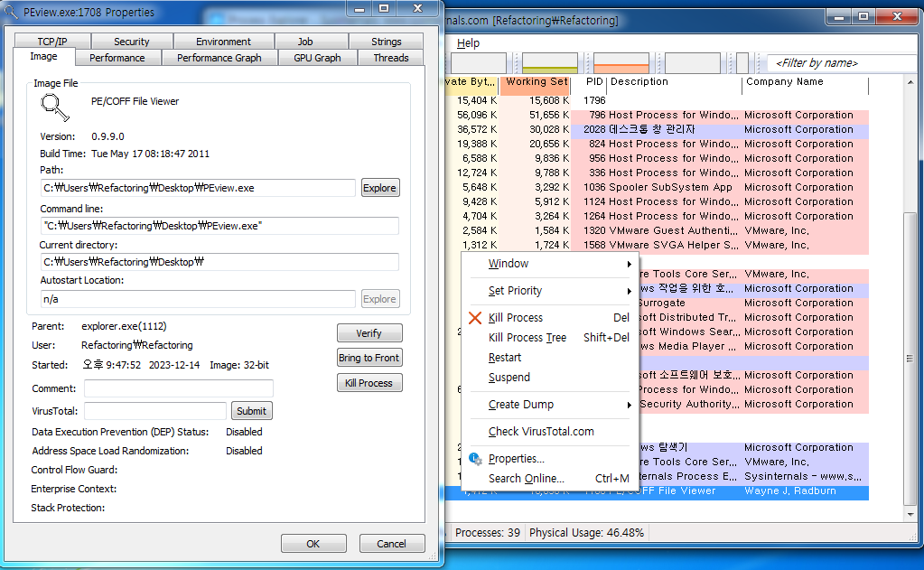The image size is (924, 570).
Task: Switch to the TCP/IP tab
Action: [x=52, y=42]
